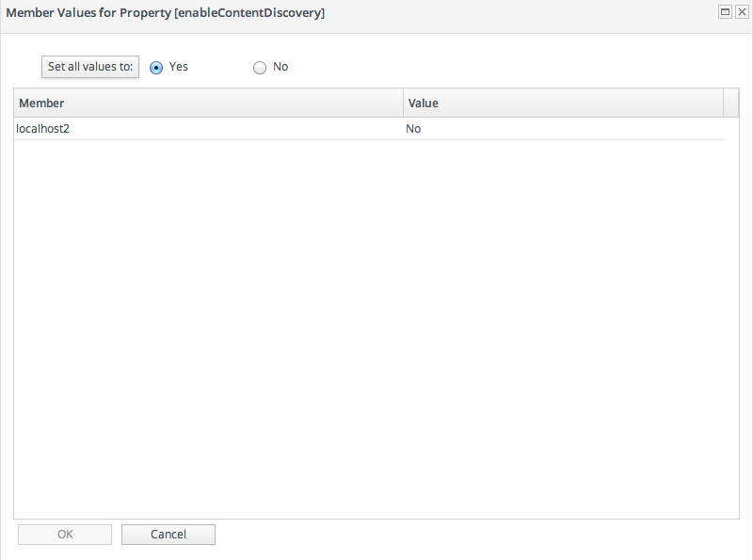The width and height of the screenshot is (753, 560).
Task: Sort by the Value column header
Action: [x=563, y=104]
